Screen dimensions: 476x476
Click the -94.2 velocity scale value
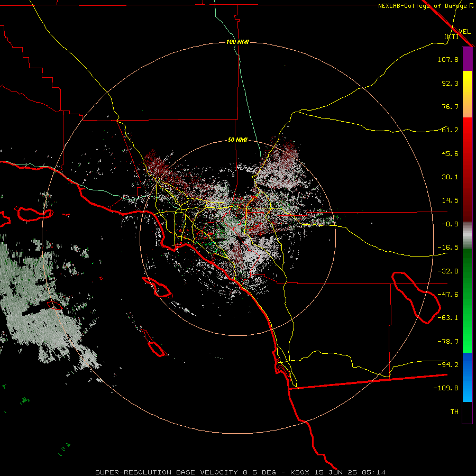coord(448,365)
